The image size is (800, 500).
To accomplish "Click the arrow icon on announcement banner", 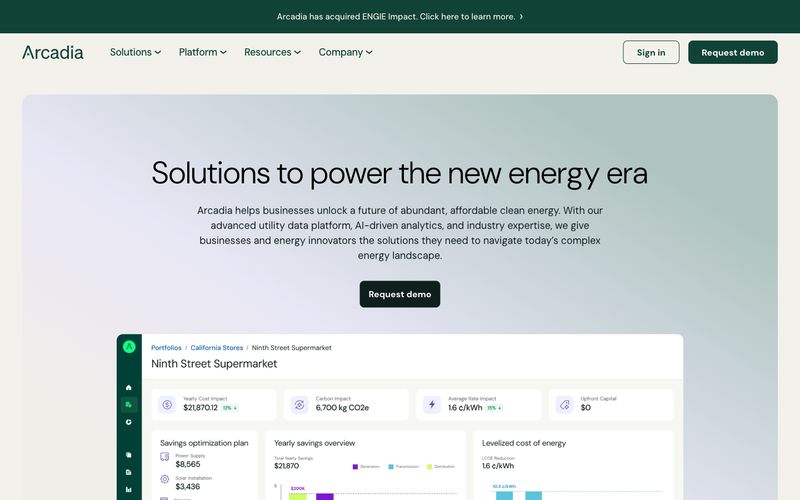I will click(x=521, y=16).
